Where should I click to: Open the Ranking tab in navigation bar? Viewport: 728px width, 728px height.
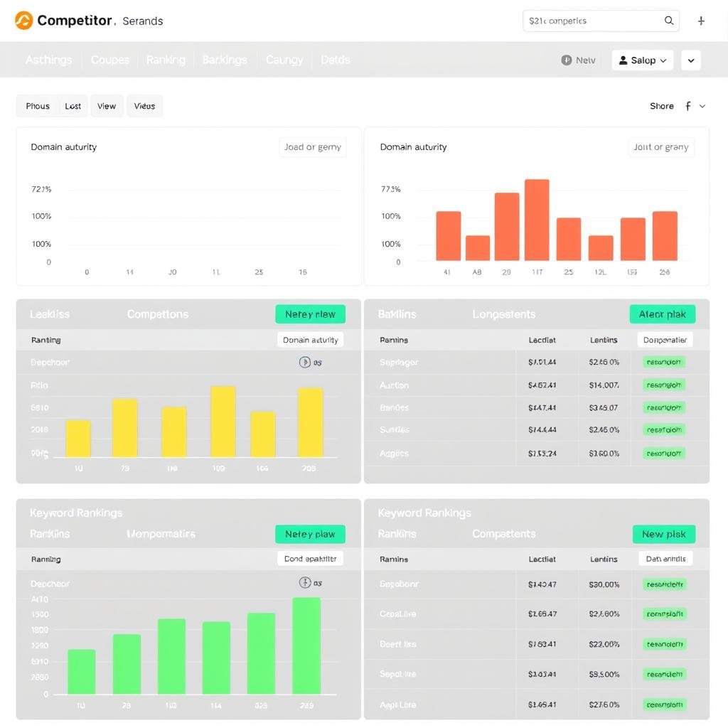pyautogui.click(x=166, y=60)
